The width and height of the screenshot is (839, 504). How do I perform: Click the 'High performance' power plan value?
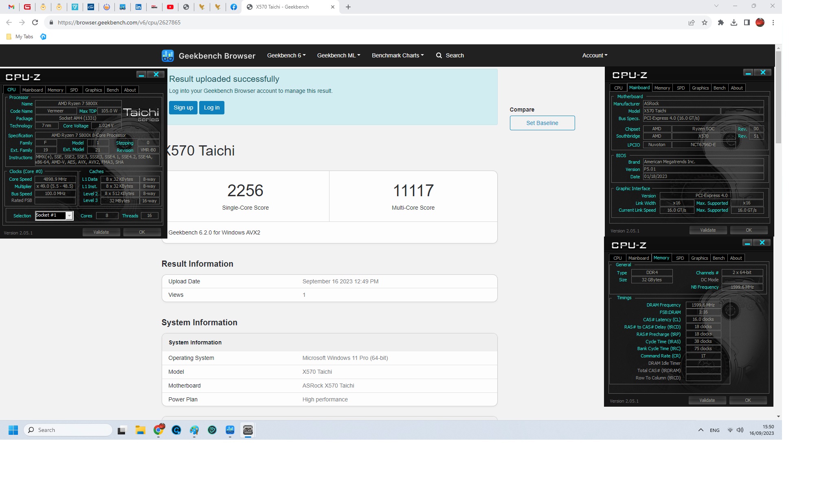[325, 399]
